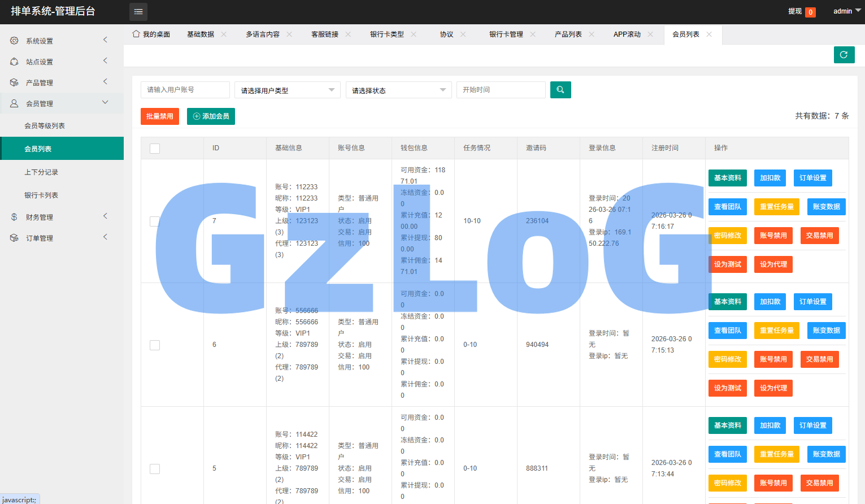
Task: Check the row checkbox for ID 7
Action: click(x=155, y=221)
